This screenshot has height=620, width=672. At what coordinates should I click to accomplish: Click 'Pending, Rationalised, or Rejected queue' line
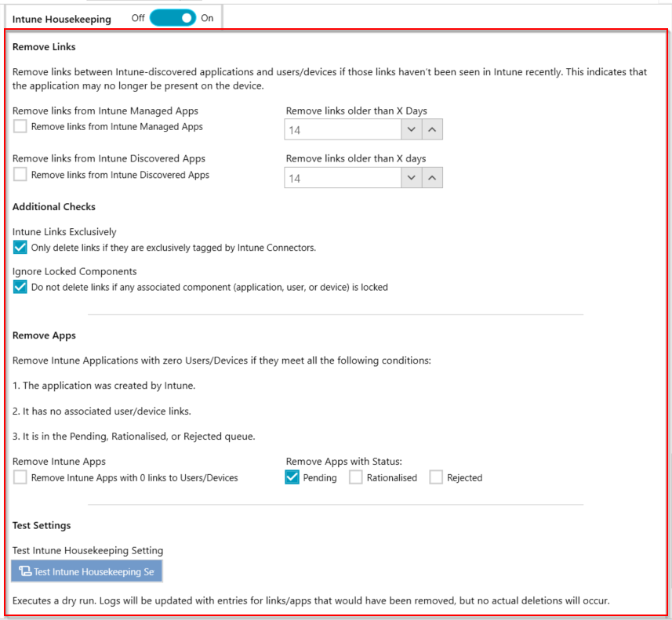(134, 436)
